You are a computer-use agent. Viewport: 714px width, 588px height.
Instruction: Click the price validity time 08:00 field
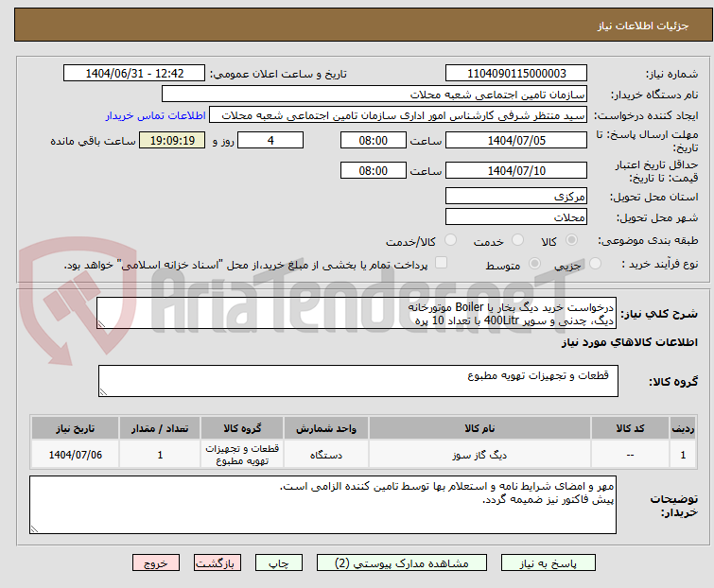pos(374,171)
